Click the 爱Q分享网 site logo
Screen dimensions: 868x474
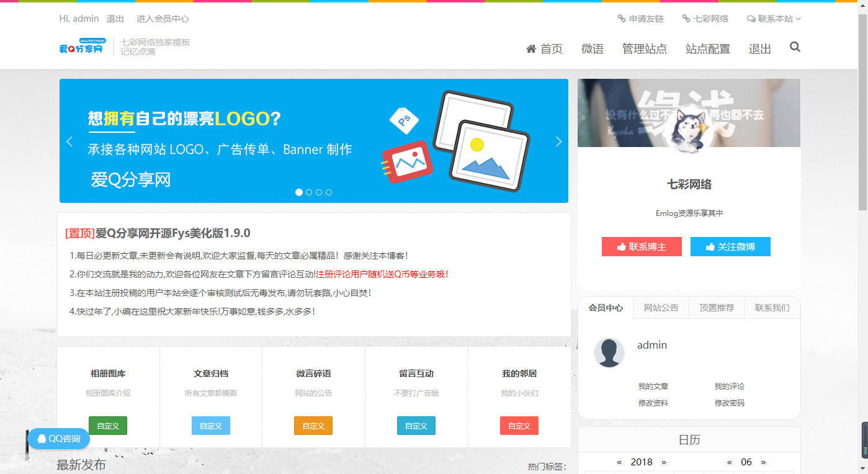click(81, 46)
